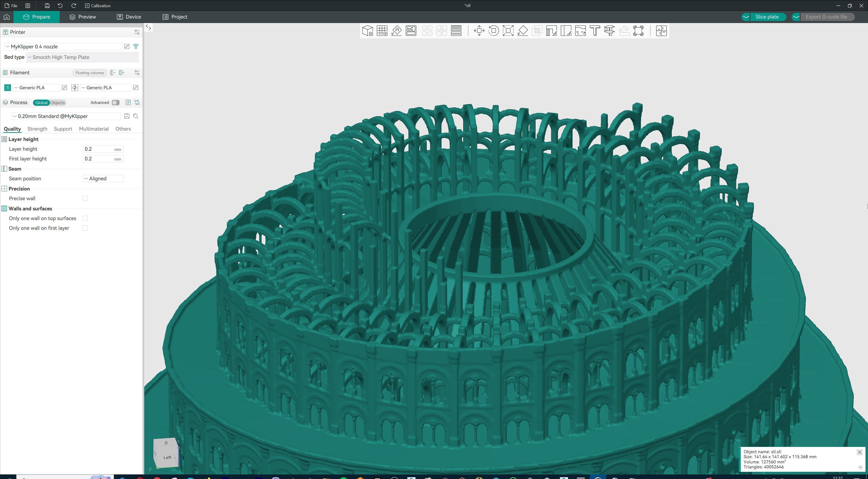Enable Only one wall on first layer
The image size is (868, 479).
tap(85, 228)
